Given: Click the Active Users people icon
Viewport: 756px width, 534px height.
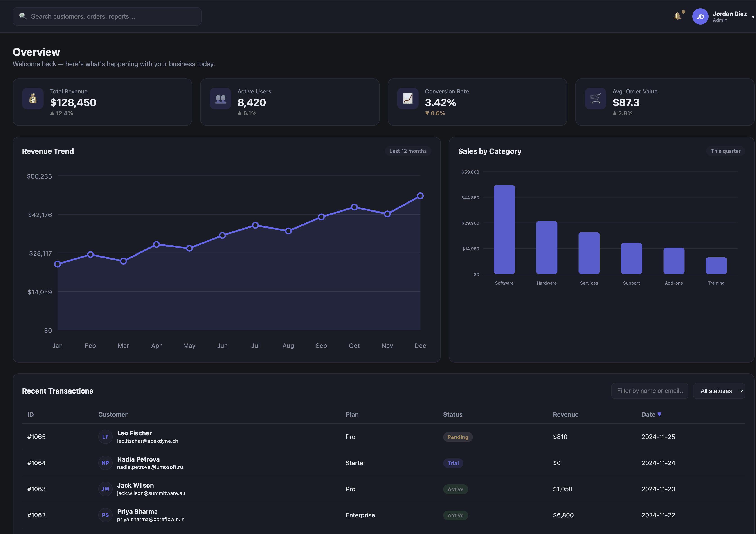Looking at the screenshot, I should (x=220, y=99).
